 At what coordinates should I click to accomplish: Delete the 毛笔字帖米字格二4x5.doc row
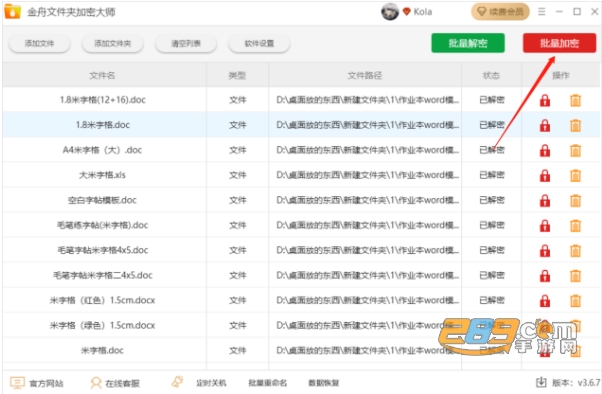[x=575, y=275]
